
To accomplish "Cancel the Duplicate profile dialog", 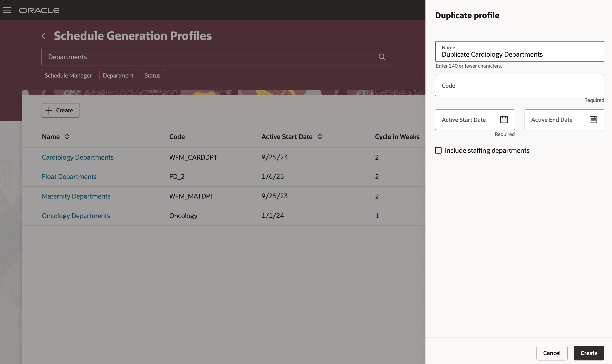I will (552, 353).
